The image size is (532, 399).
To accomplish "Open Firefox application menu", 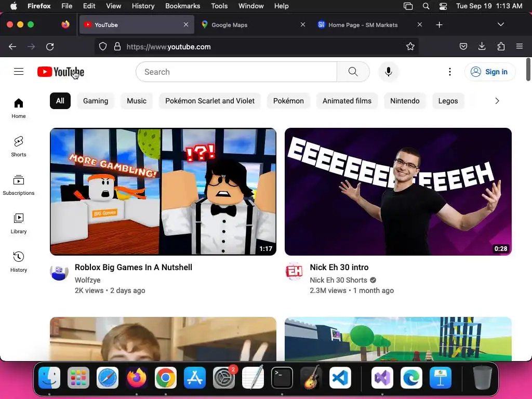I will [x=520, y=46].
